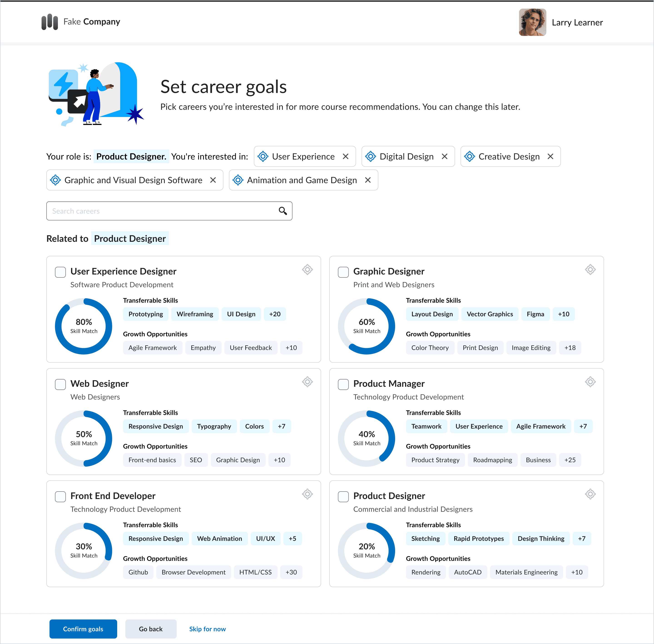Remove Animation and Game Design tag

(x=368, y=180)
